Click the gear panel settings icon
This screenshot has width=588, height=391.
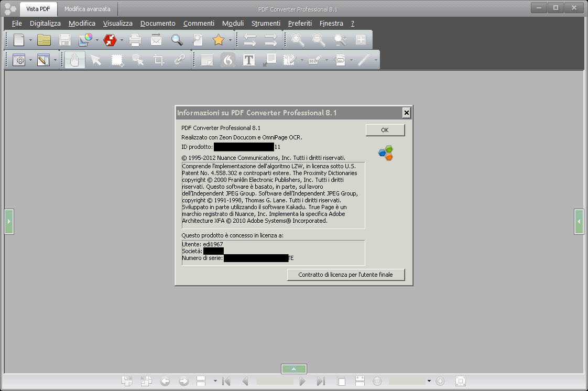click(x=19, y=60)
